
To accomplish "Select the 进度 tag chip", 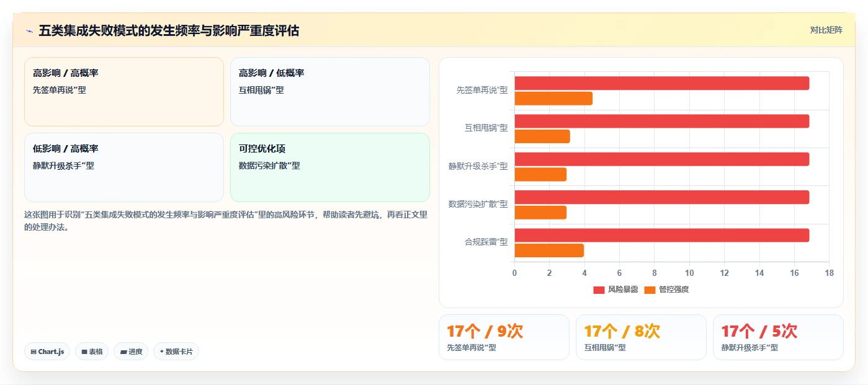I will [131, 352].
